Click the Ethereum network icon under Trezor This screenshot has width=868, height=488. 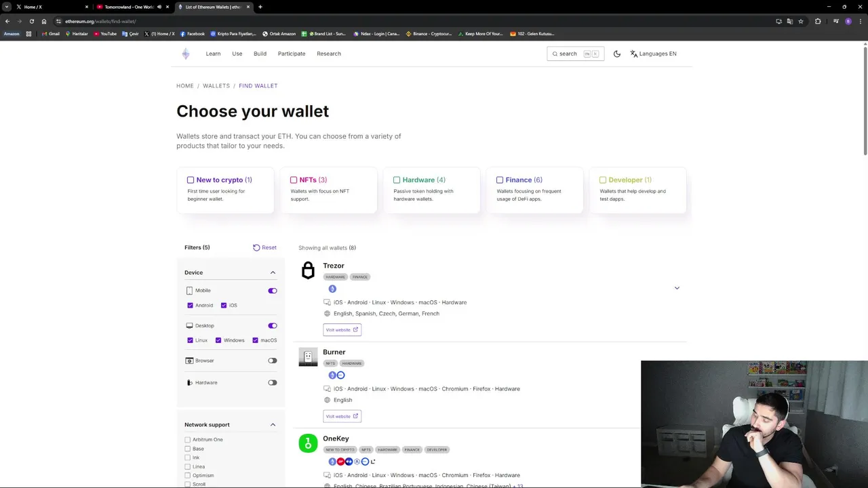[332, 289]
